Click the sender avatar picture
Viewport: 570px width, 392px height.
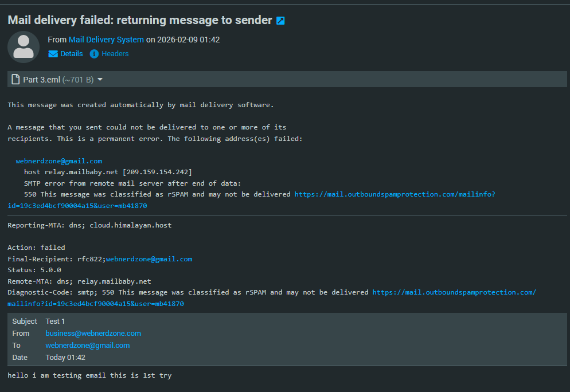tap(24, 47)
